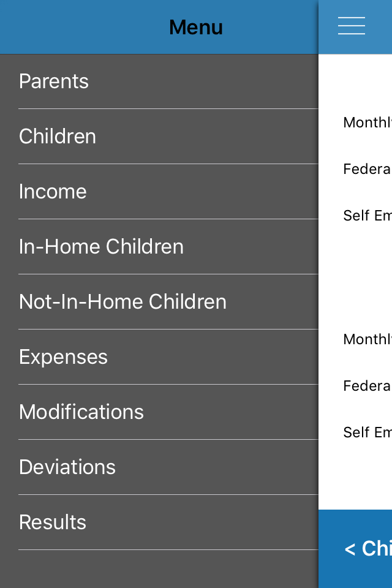The width and height of the screenshot is (392, 588).
Task: Click the upper Self Em label
Action: 367,216
